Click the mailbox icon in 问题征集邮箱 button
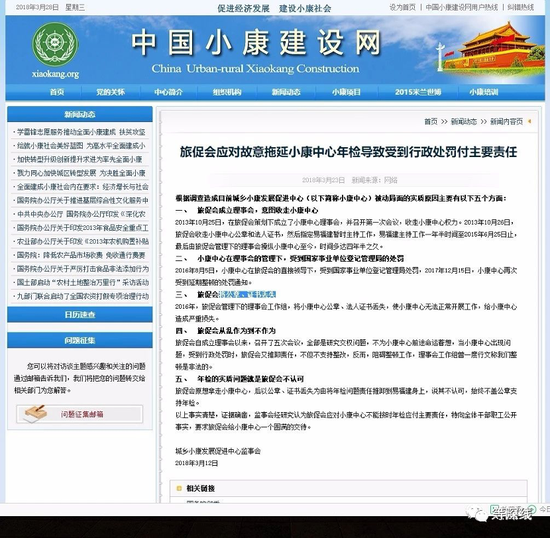This screenshot has width=550, height=538. point(35,414)
